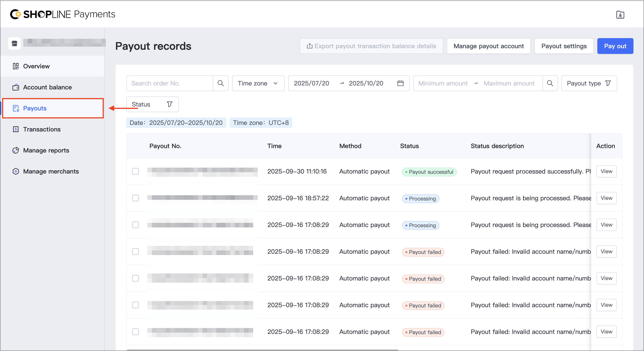Click the amount range search icon
The height and width of the screenshot is (351, 644).
click(550, 83)
